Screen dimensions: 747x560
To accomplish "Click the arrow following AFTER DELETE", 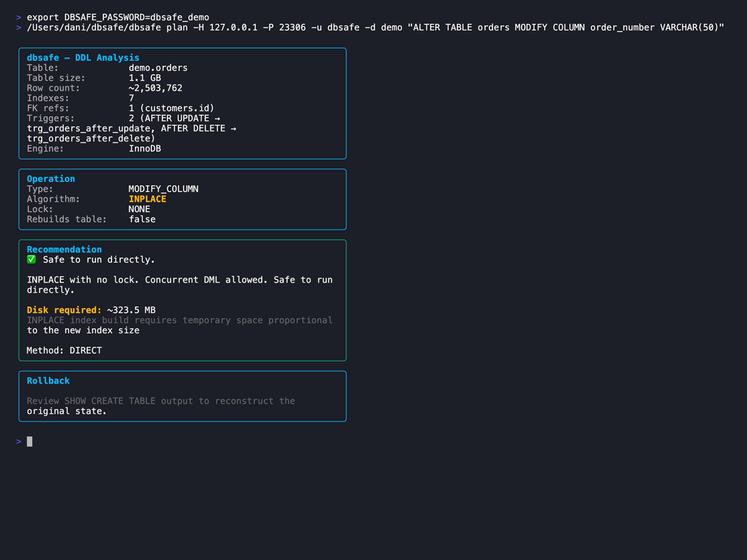I will pos(233,128).
